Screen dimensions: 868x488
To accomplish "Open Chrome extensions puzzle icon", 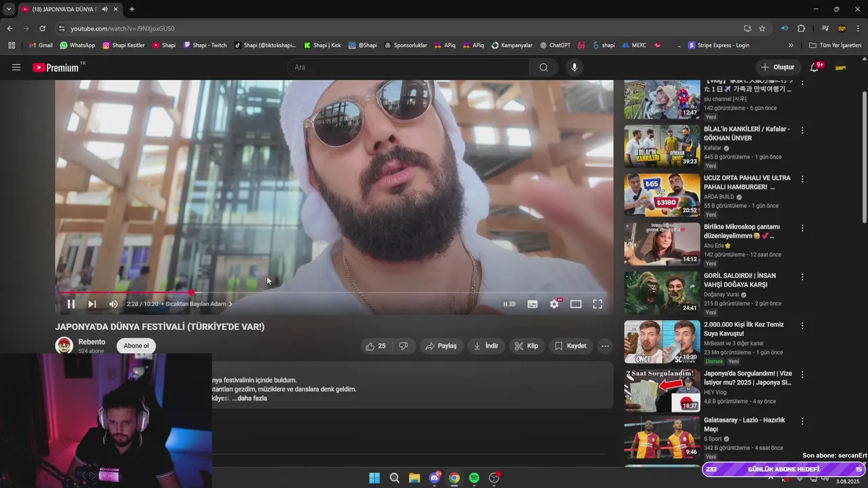I will (x=801, y=28).
